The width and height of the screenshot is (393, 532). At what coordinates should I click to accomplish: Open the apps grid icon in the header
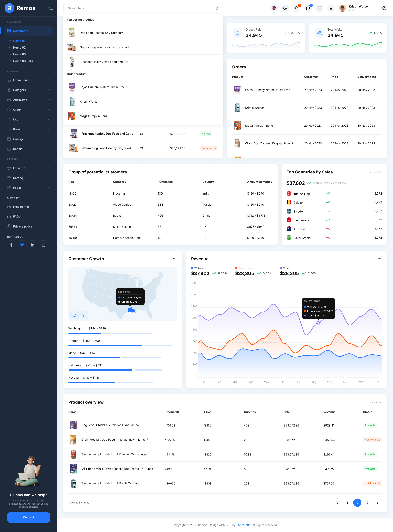(x=331, y=8)
